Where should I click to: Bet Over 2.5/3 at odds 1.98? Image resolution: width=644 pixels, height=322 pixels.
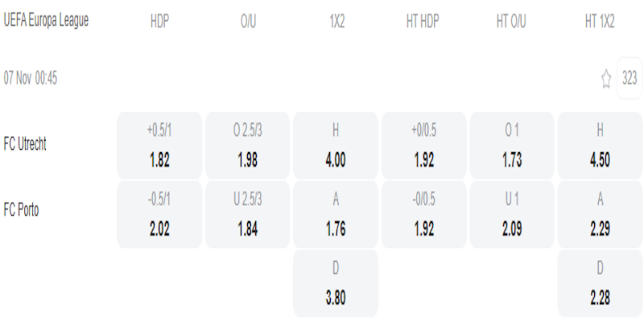coord(247,145)
